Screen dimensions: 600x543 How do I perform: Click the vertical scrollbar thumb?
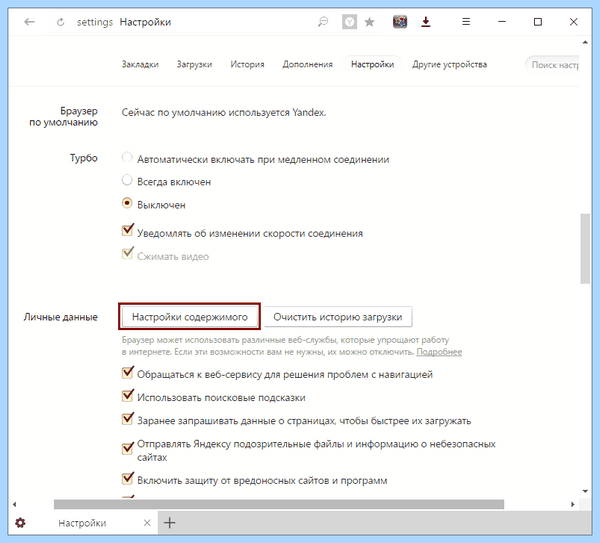pos(585,248)
